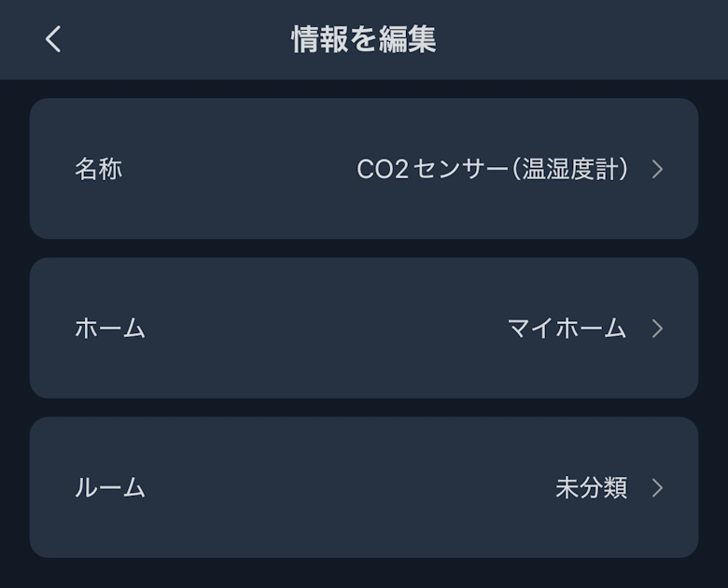Viewport: 728px width, 588px height.
Task: Select the 名称 label text
Action: 98,169
